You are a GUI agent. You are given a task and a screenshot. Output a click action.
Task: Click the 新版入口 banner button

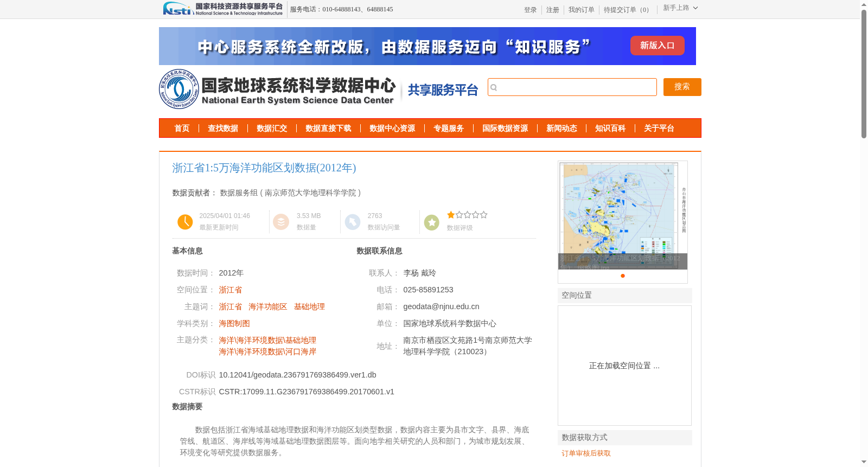tap(658, 46)
